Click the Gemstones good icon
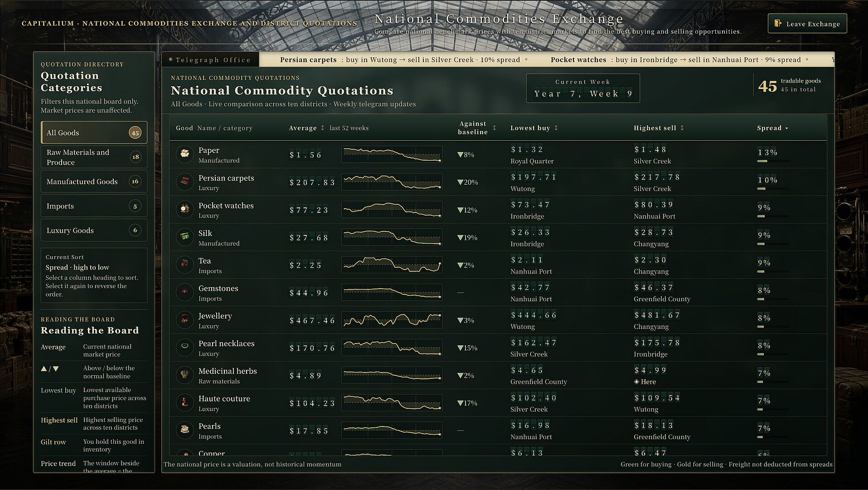 (x=184, y=293)
